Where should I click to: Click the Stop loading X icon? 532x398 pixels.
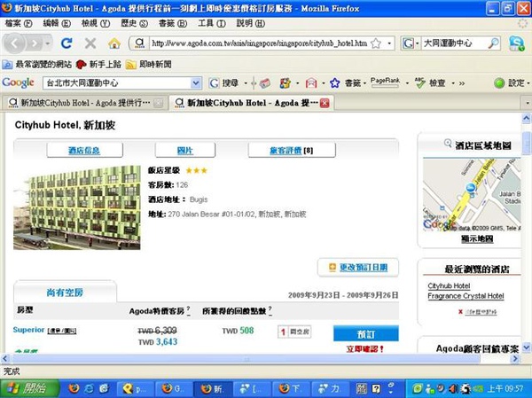(90, 43)
